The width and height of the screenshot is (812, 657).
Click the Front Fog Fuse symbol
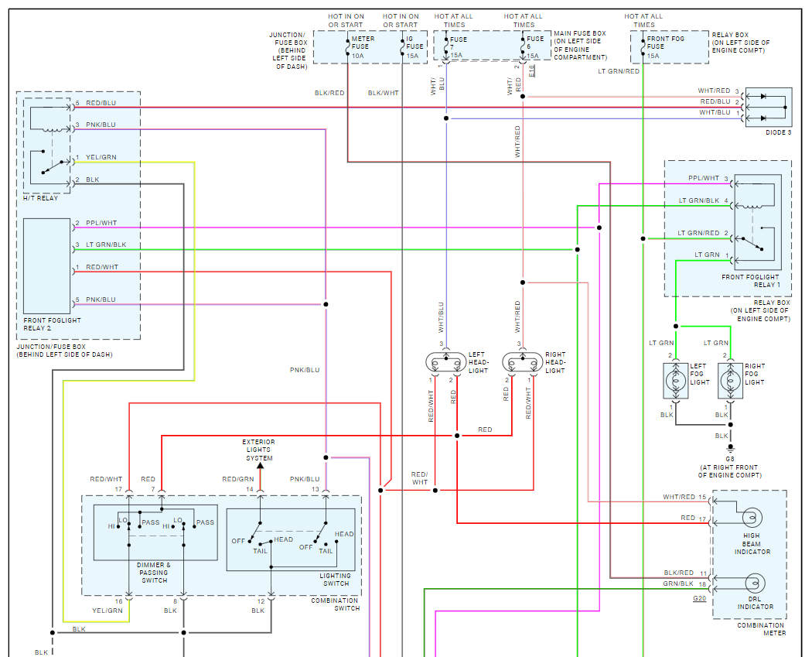[x=643, y=46]
